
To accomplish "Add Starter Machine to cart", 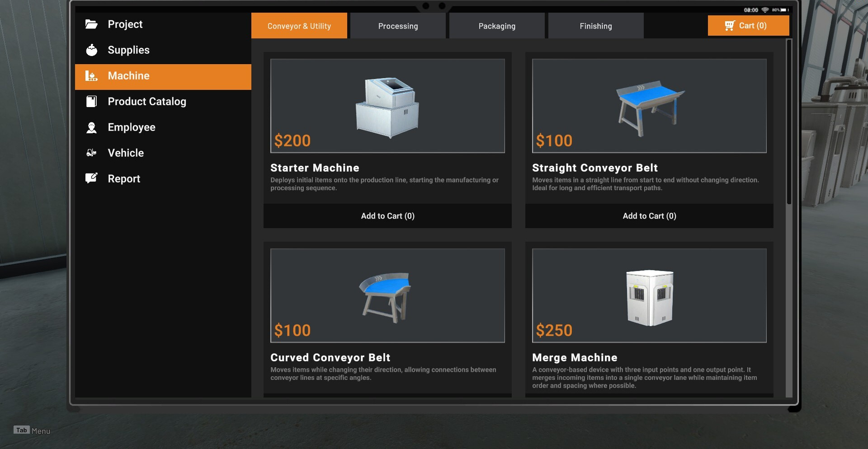I will click(387, 216).
